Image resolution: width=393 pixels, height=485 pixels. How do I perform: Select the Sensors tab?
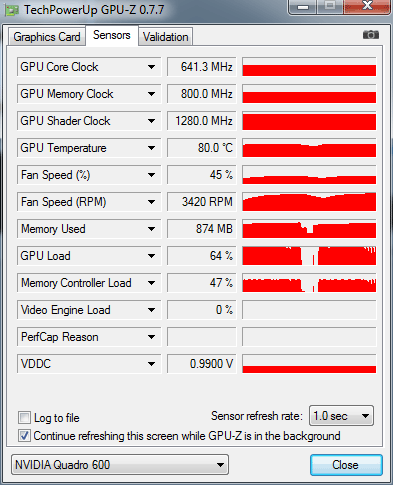112,35
